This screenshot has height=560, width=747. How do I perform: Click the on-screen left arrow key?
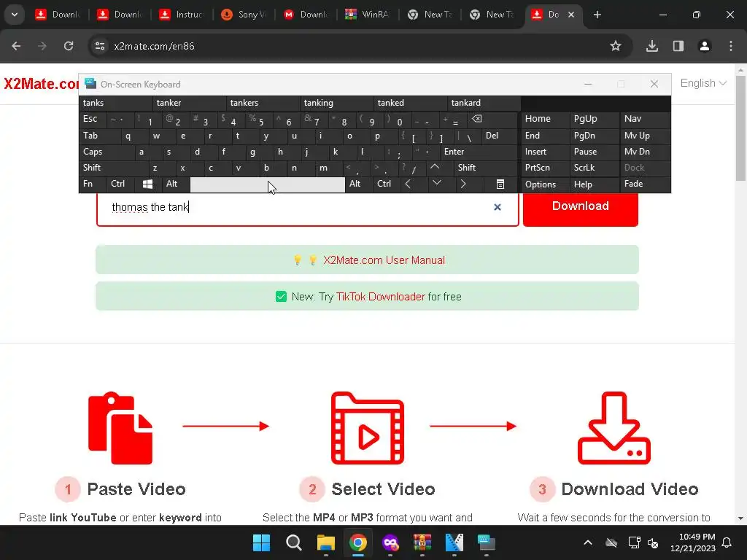pyautogui.click(x=409, y=184)
